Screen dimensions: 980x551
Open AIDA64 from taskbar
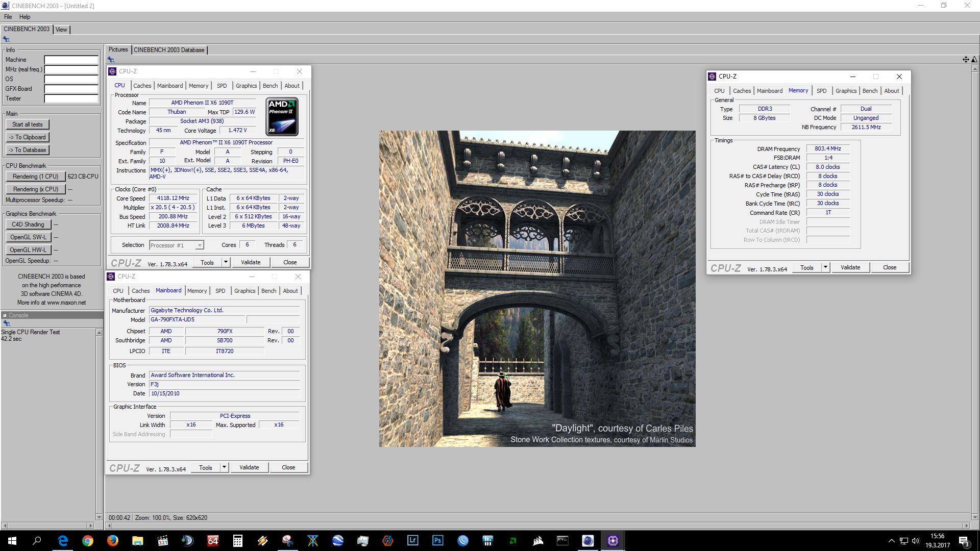click(x=213, y=541)
